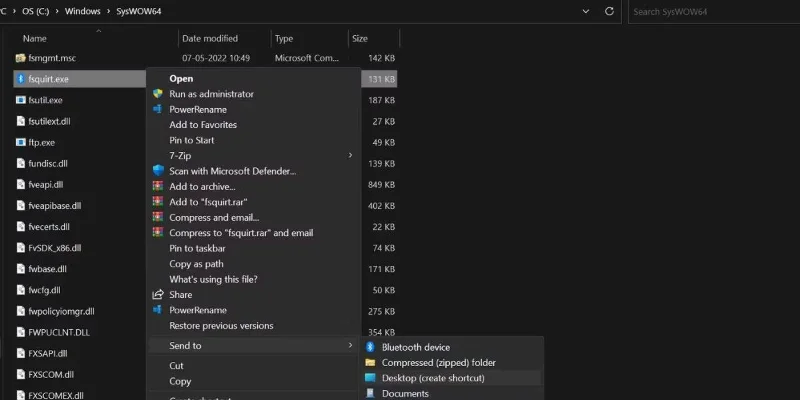Click the fsutil.exe file icon

pyautogui.click(x=20, y=100)
